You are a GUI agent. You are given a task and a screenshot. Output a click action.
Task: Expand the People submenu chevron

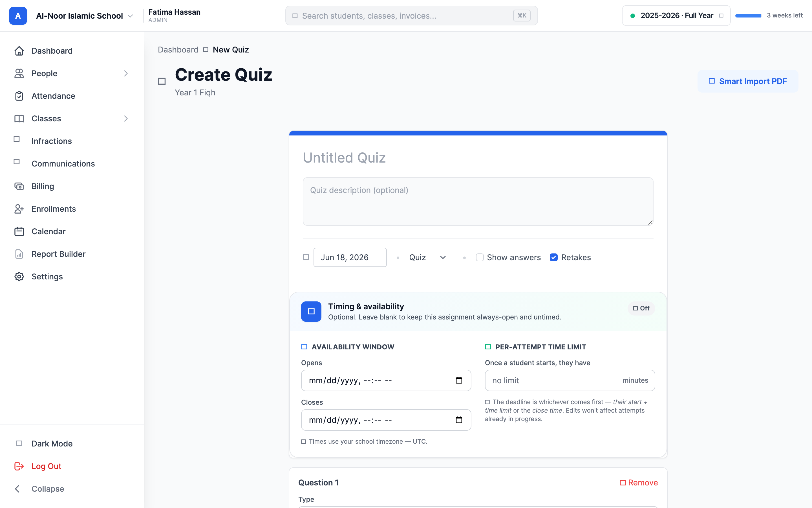click(126, 73)
